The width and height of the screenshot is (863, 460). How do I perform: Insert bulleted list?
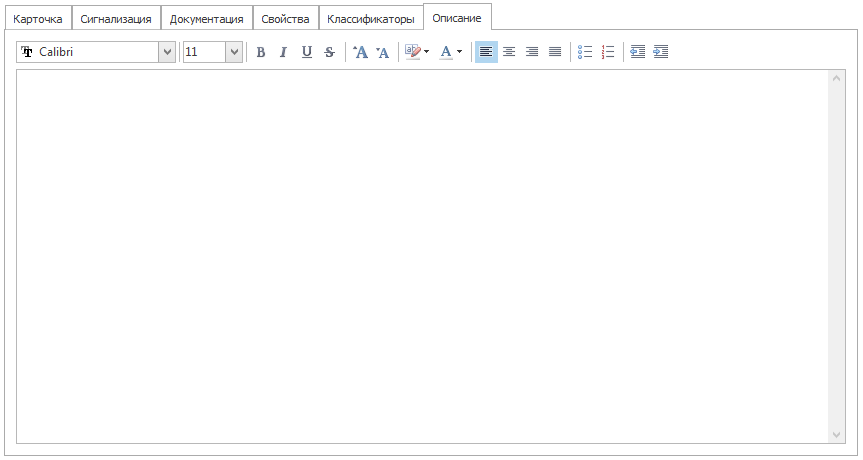pos(585,52)
